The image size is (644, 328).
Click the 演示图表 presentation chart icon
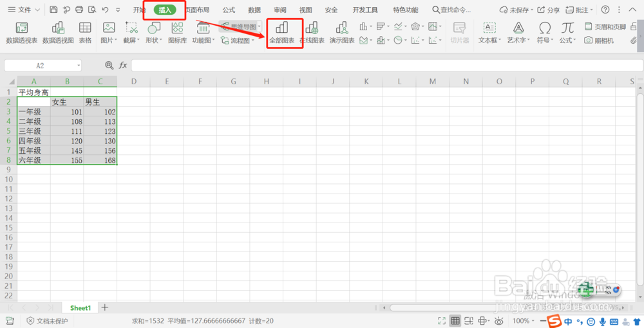(x=342, y=33)
